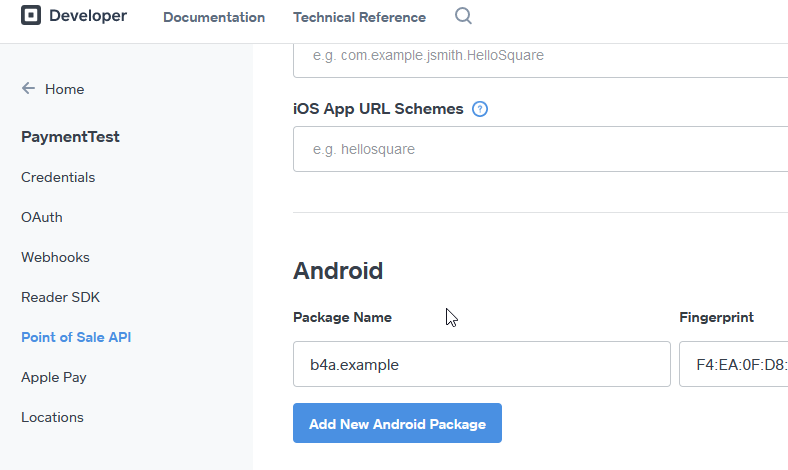Click the Home link in sidebar
Viewport: 788px width, 470px height.
64,89
